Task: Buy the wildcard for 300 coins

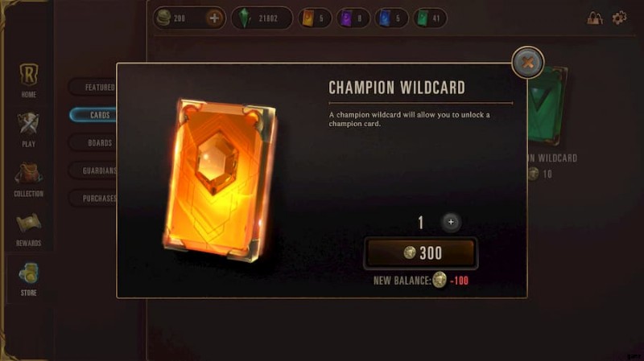Action: click(x=420, y=253)
